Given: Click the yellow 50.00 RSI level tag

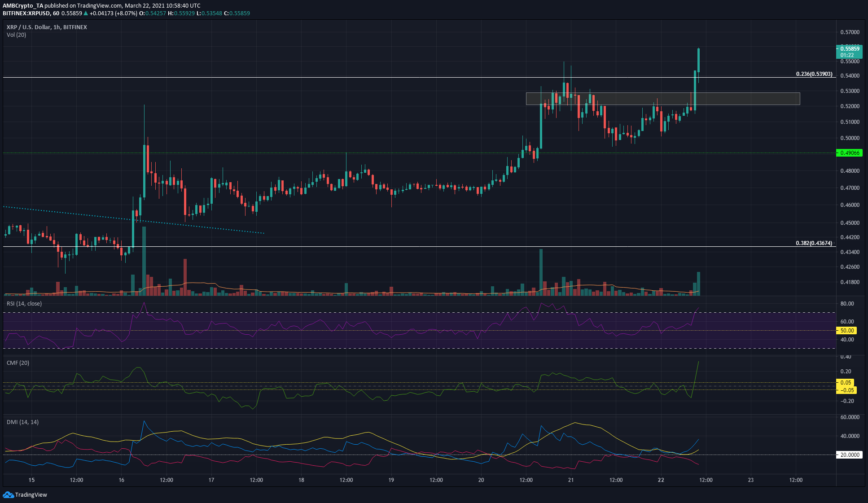Looking at the screenshot, I should pyautogui.click(x=847, y=331).
